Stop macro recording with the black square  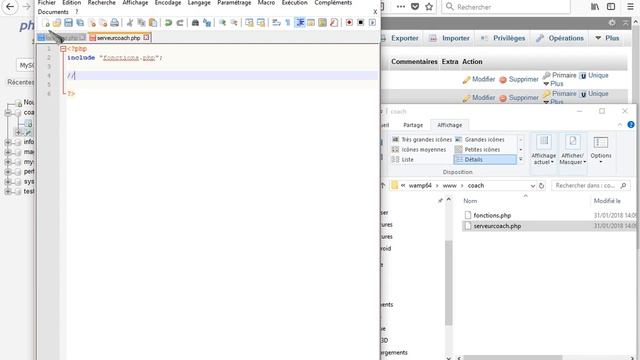[x=360, y=23]
